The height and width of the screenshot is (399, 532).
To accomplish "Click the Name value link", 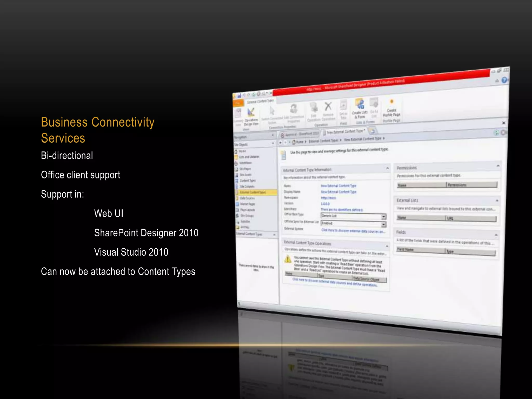I will click(339, 186).
